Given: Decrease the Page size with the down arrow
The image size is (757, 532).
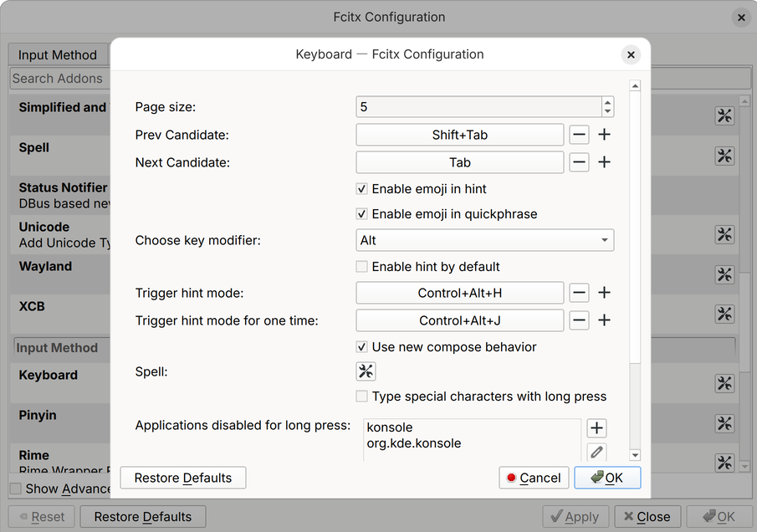Looking at the screenshot, I should tap(607, 111).
